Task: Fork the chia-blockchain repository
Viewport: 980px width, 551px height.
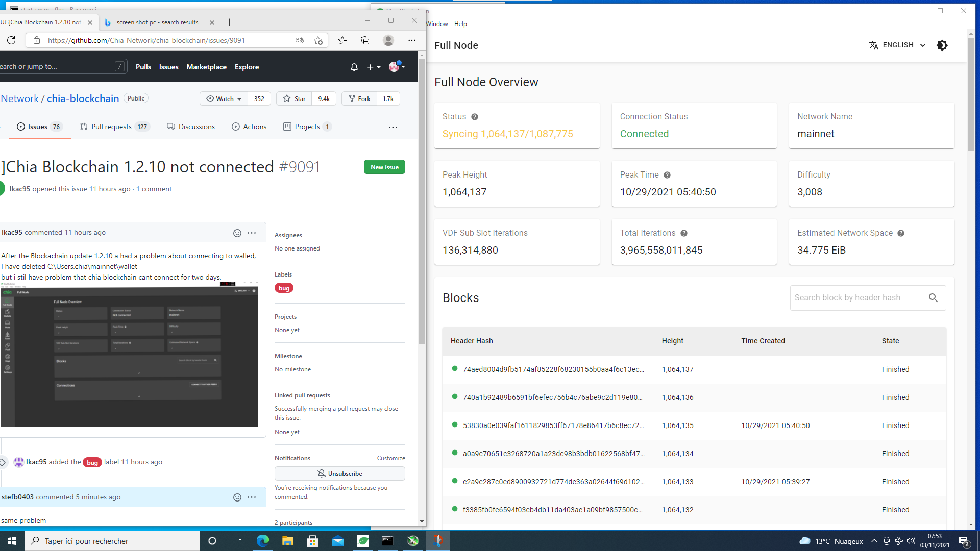Action: (x=360, y=99)
